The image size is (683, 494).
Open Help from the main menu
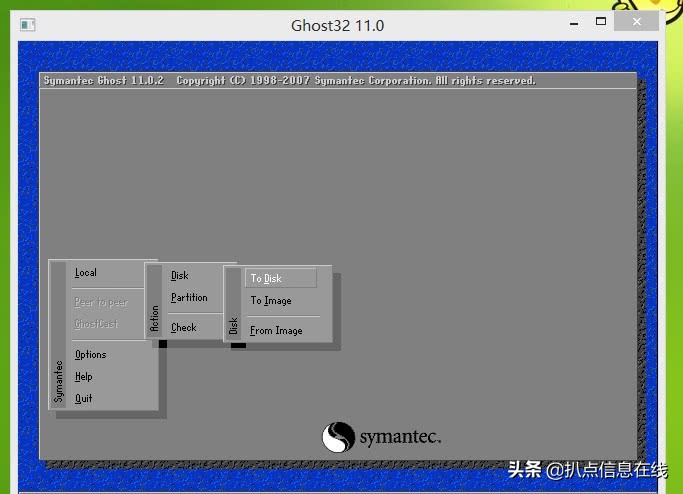[x=84, y=376]
